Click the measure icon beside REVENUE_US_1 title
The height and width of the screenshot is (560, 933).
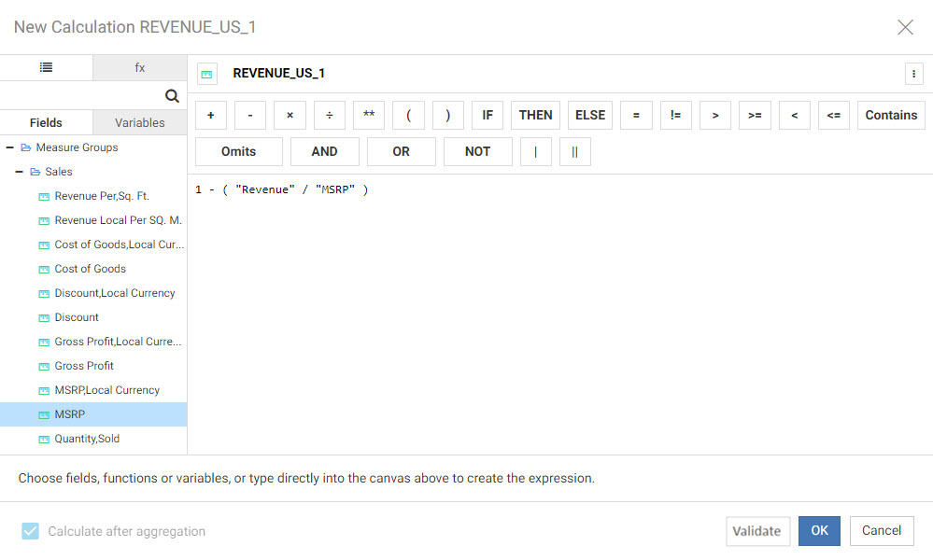207,74
